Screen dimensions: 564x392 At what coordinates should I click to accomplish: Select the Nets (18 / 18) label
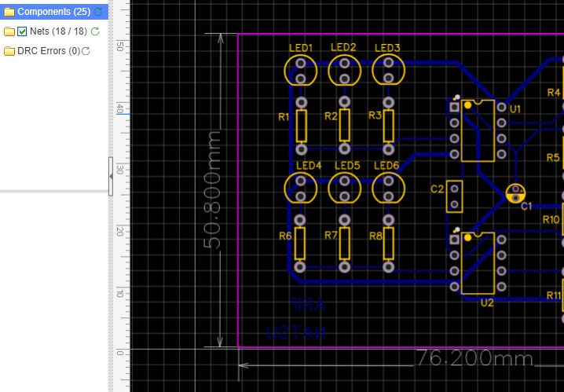pos(59,31)
